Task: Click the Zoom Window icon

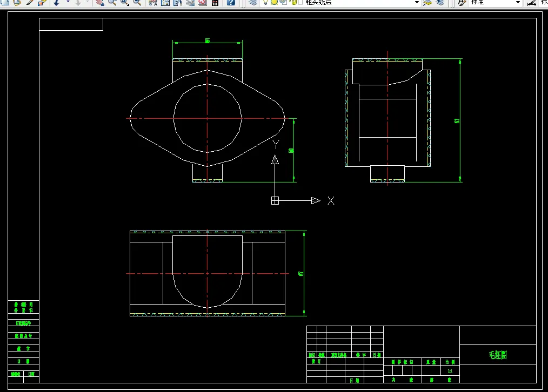Action: (125, 3)
